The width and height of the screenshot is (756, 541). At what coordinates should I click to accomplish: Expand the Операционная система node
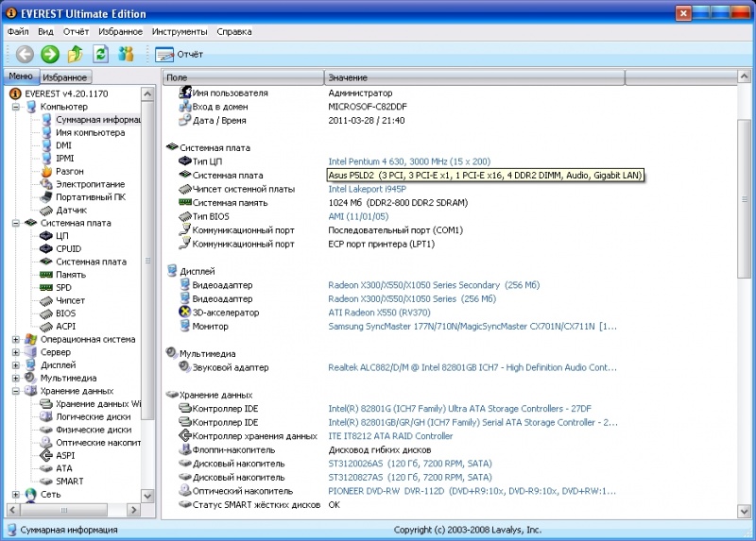click(16, 339)
